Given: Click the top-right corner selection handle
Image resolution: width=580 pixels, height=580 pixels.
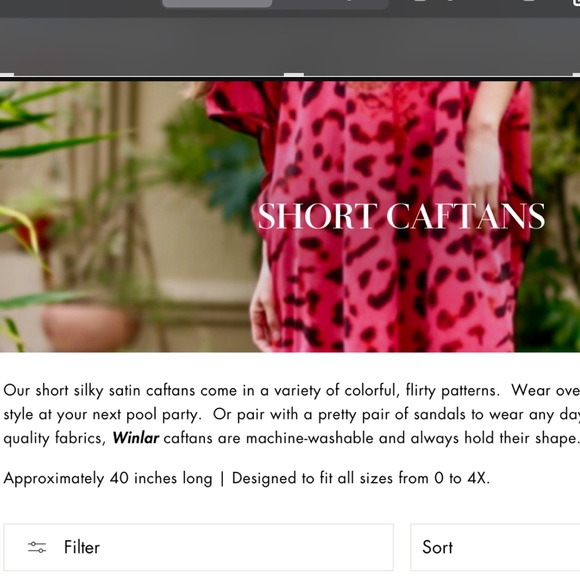Looking at the screenshot, I should pos(576,75).
